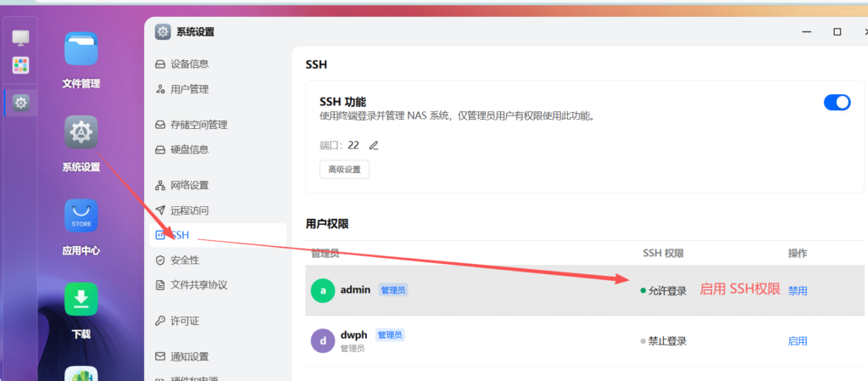Image resolution: width=868 pixels, height=381 pixels.
Task: Select the SSH sidebar item
Action: pos(218,235)
